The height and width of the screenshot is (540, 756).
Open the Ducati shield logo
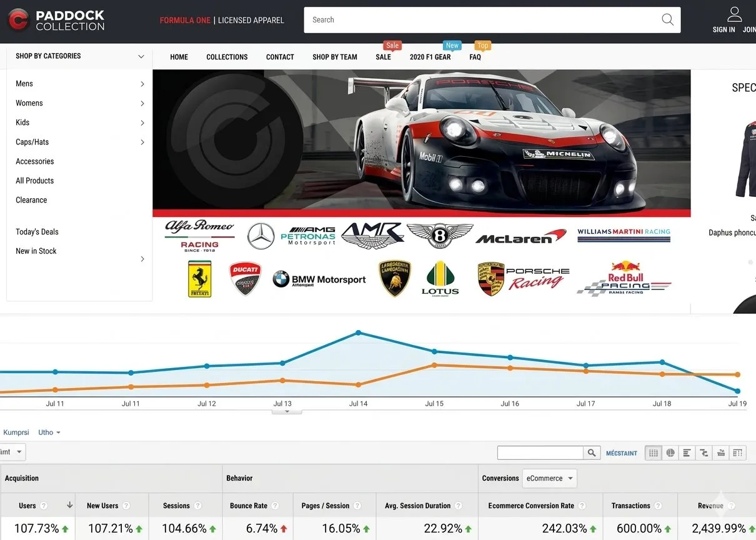coord(245,279)
